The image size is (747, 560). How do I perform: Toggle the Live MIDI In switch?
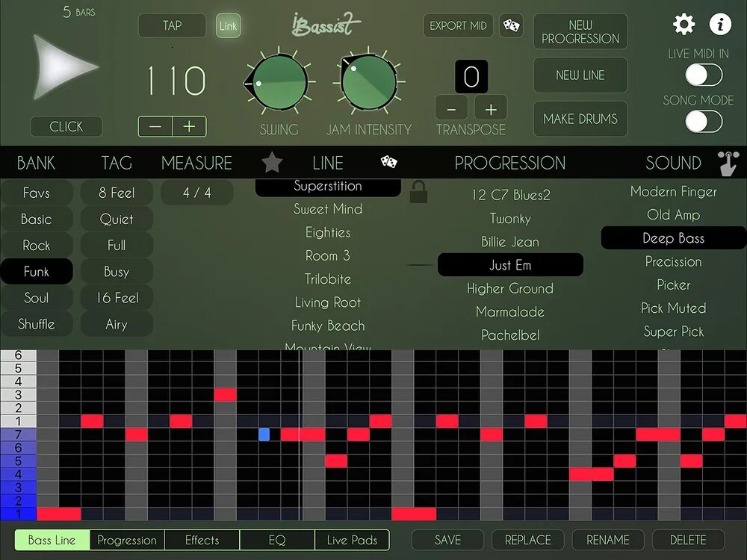(x=704, y=75)
